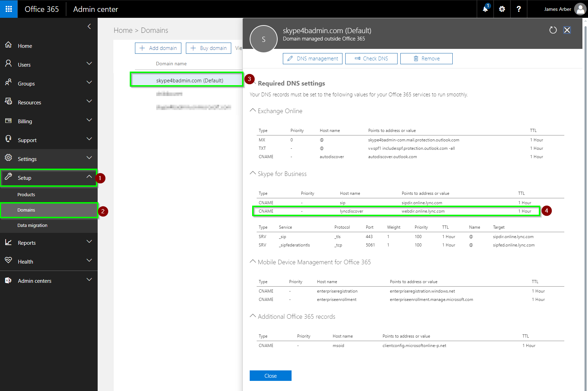The width and height of the screenshot is (588, 391).
Task: Close the domain panel with X
Action: pyautogui.click(x=567, y=30)
